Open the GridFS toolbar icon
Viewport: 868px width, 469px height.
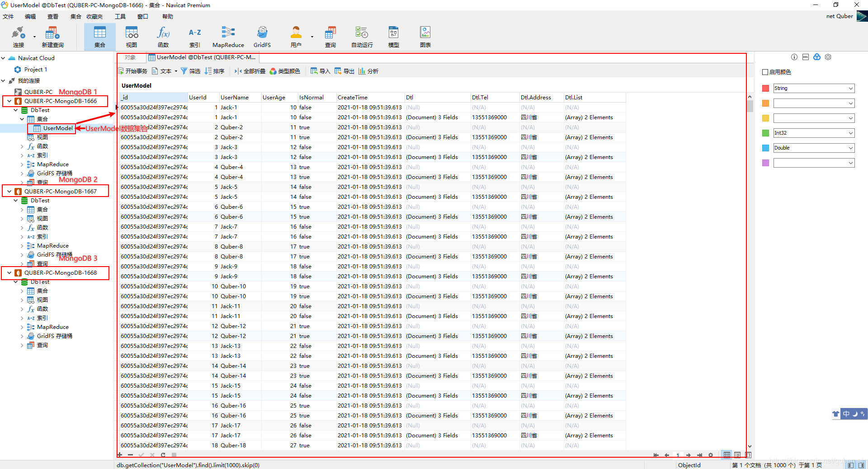click(x=262, y=37)
